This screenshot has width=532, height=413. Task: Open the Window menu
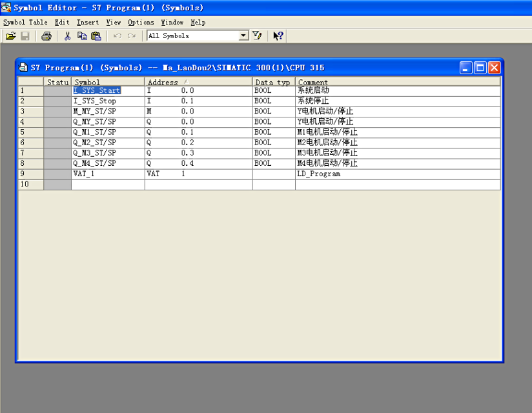click(x=172, y=23)
